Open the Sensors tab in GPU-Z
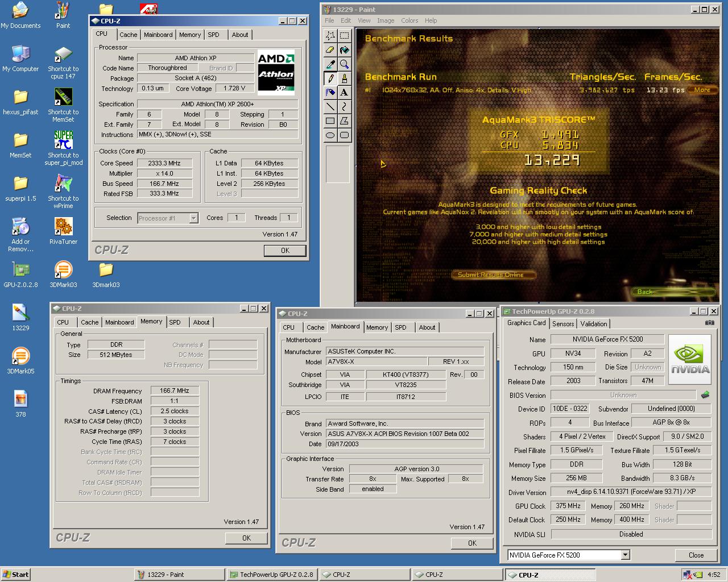This screenshot has width=728, height=582. click(x=563, y=323)
